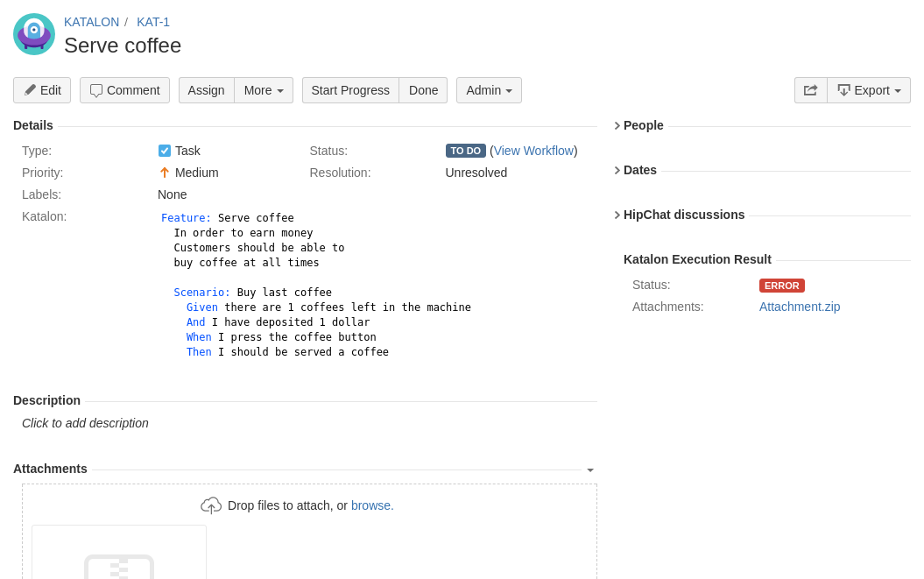Click the Unresolved resolution value
Image resolution: width=924 pixels, height=579 pixels.
point(476,173)
